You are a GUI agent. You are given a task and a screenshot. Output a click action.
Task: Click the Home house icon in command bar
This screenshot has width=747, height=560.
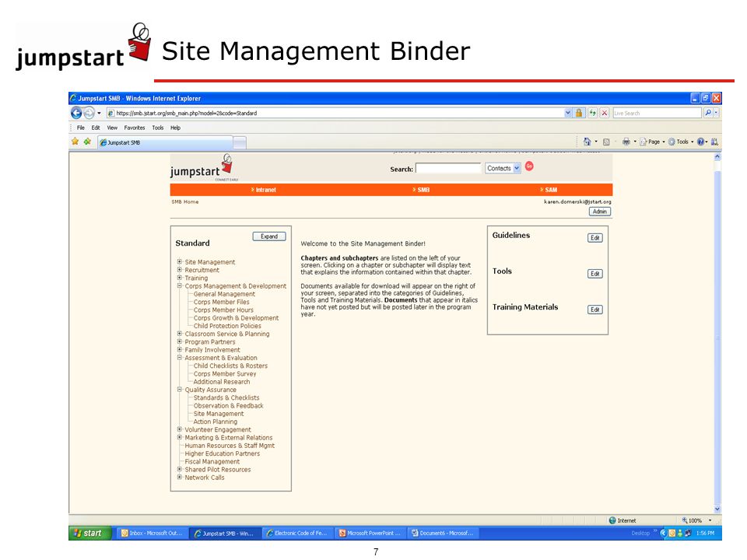coord(587,142)
